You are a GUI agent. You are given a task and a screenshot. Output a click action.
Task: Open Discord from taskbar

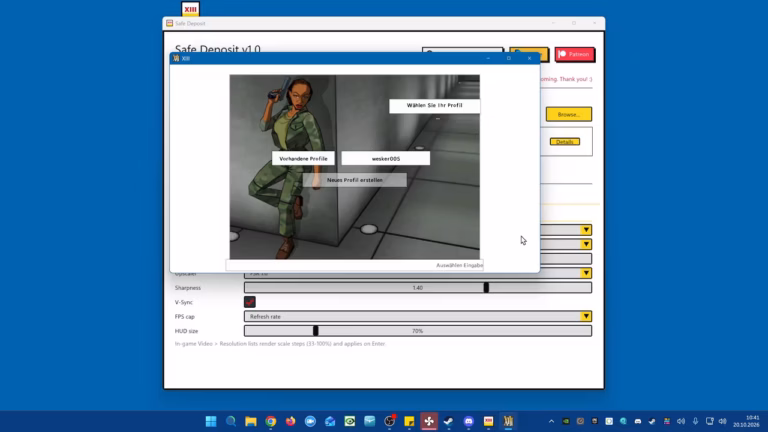469,421
